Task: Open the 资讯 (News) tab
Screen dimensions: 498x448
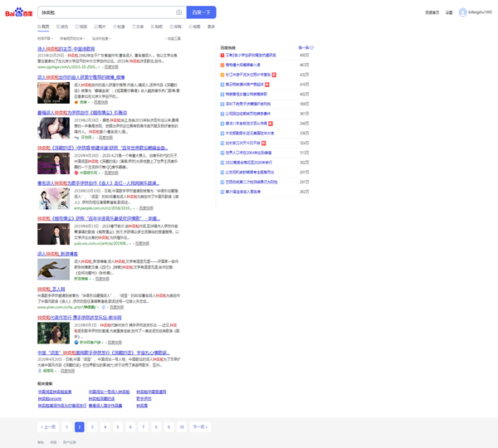Action: (64, 27)
